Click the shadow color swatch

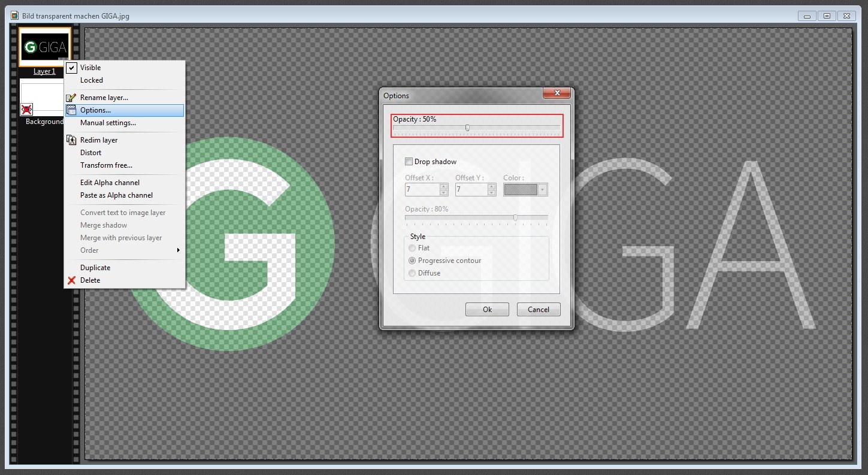[521, 189]
